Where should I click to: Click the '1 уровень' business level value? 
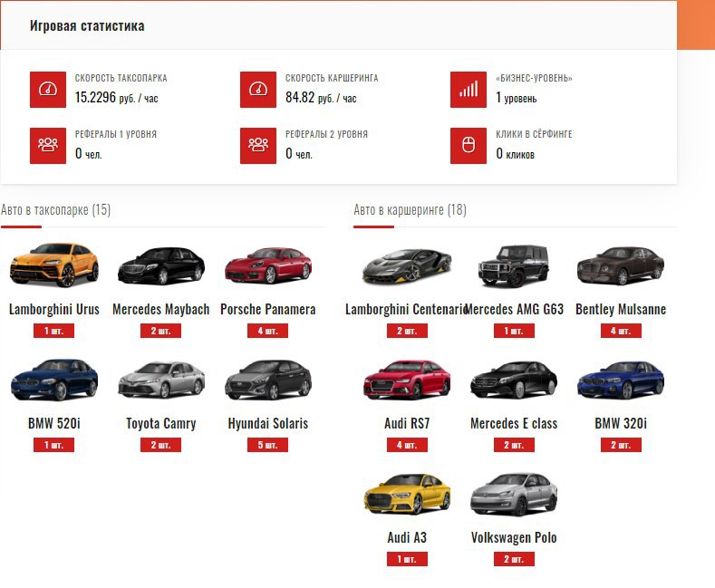pyautogui.click(x=517, y=98)
